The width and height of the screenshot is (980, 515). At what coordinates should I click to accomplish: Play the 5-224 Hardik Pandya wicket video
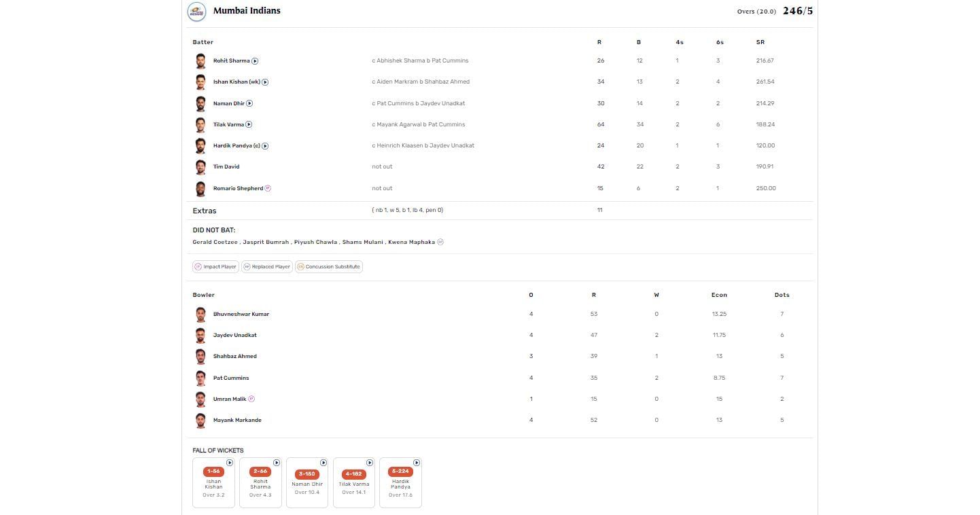tap(417, 463)
